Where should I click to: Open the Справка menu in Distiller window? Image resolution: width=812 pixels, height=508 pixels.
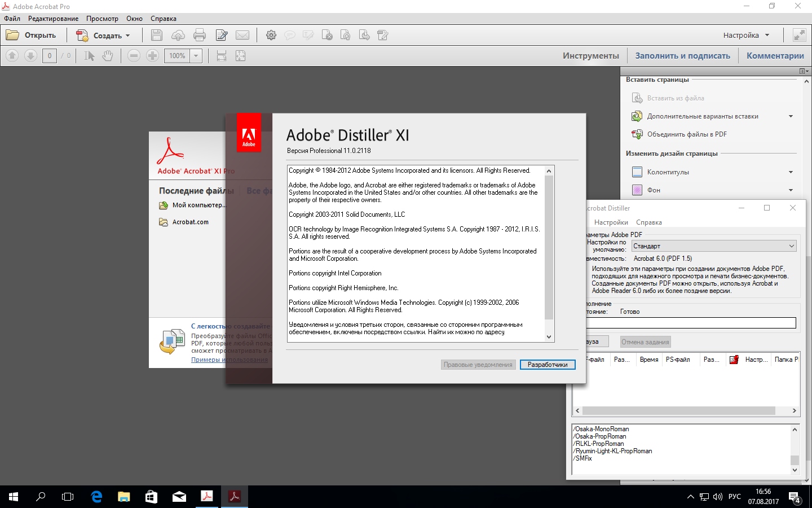pyautogui.click(x=649, y=222)
